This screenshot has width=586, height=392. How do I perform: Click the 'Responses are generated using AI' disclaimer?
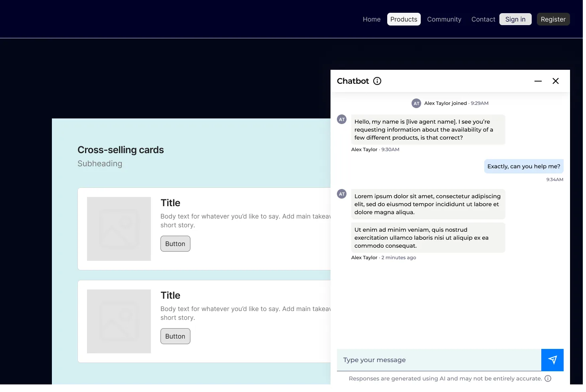[x=445, y=378]
